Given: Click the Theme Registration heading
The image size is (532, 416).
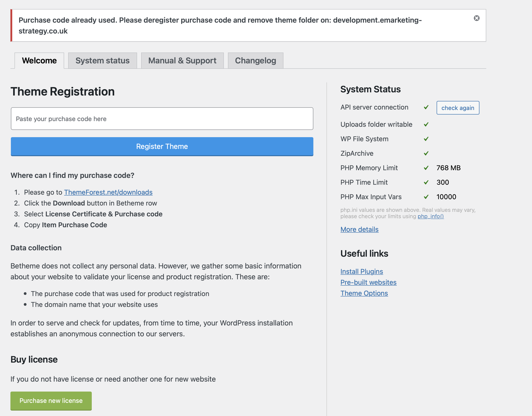Looking at the screenshot, I should coord(62,92).
